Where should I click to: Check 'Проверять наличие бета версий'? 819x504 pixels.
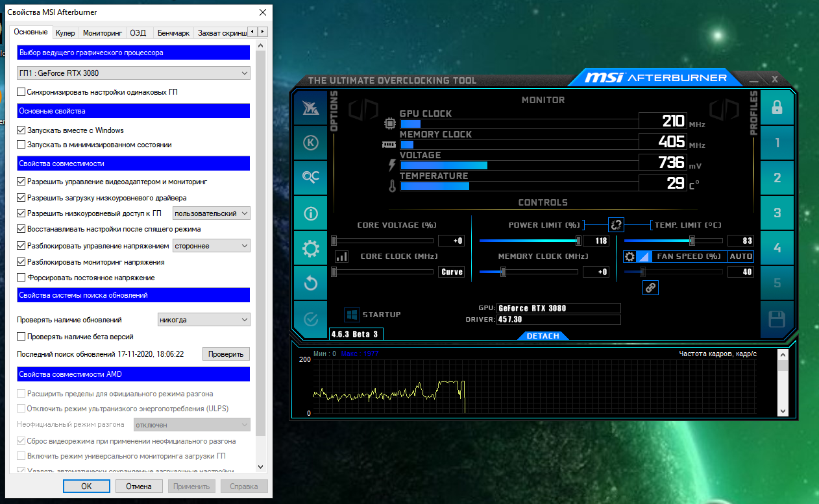(21, 337)
